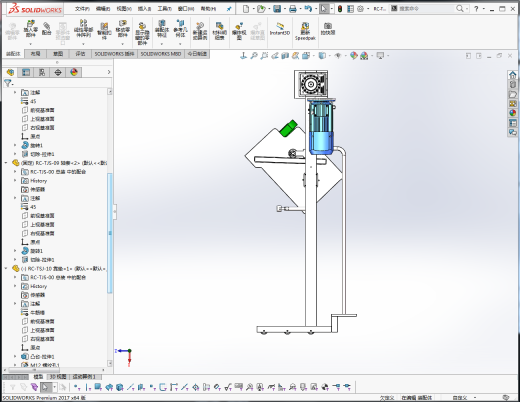Open the DisplayManager color ball tab

74,72
